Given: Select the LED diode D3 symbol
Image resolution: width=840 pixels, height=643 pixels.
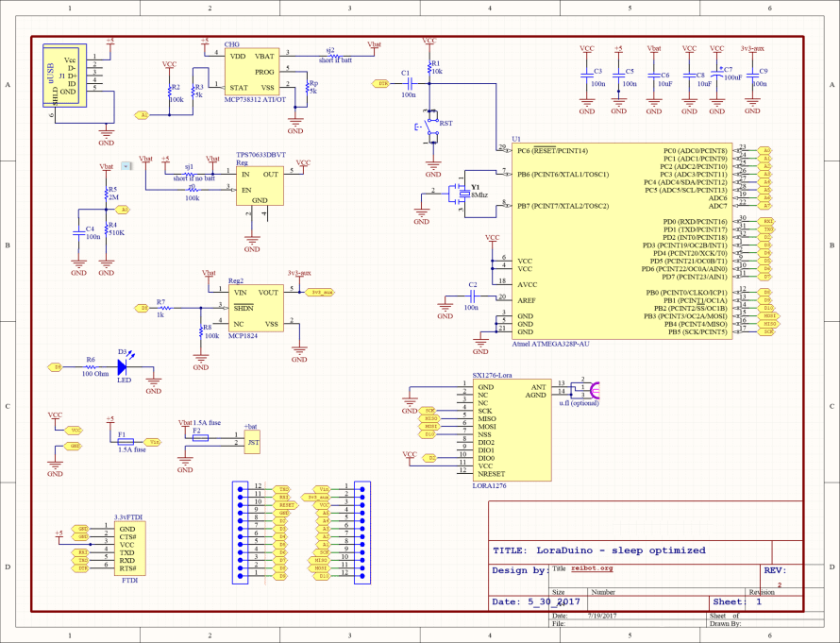Looking at the screenshot, I should [124, 360].
